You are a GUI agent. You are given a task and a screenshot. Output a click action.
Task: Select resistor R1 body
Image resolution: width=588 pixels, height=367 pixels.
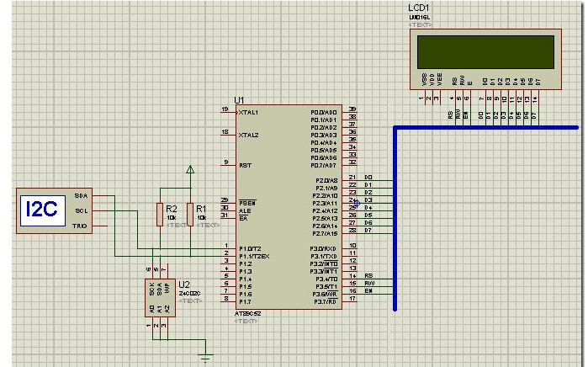[x=190, y=215]
